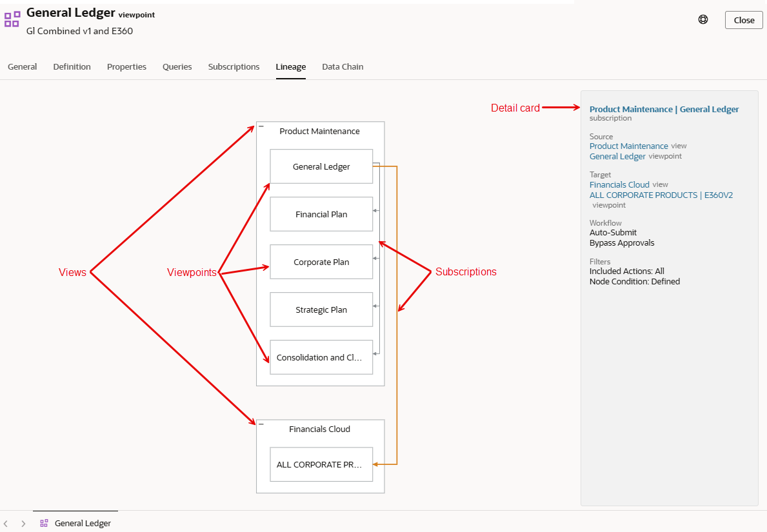
Task: Click the Financial Plan viewpoint node
Action: tap(321, 214)
